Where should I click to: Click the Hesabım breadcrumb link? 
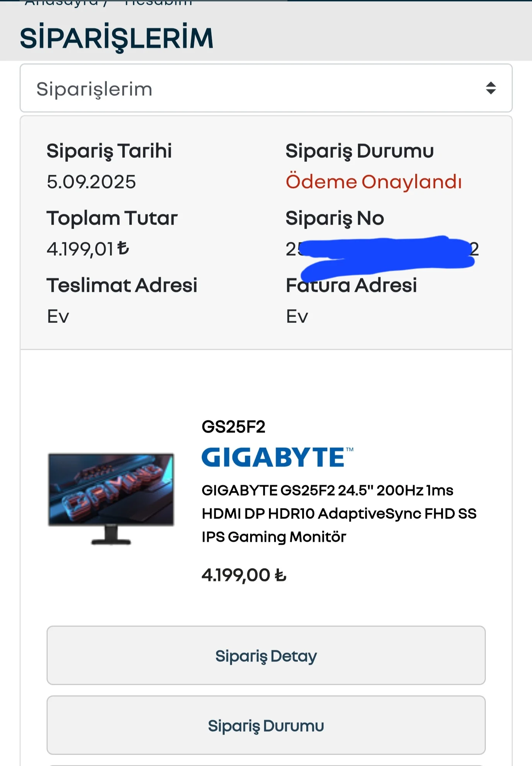[158, 3]
